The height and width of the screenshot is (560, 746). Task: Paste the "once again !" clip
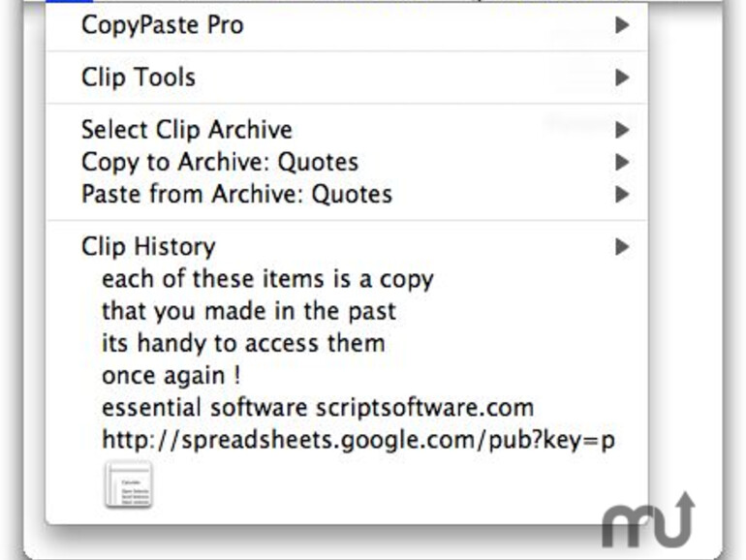171,375
